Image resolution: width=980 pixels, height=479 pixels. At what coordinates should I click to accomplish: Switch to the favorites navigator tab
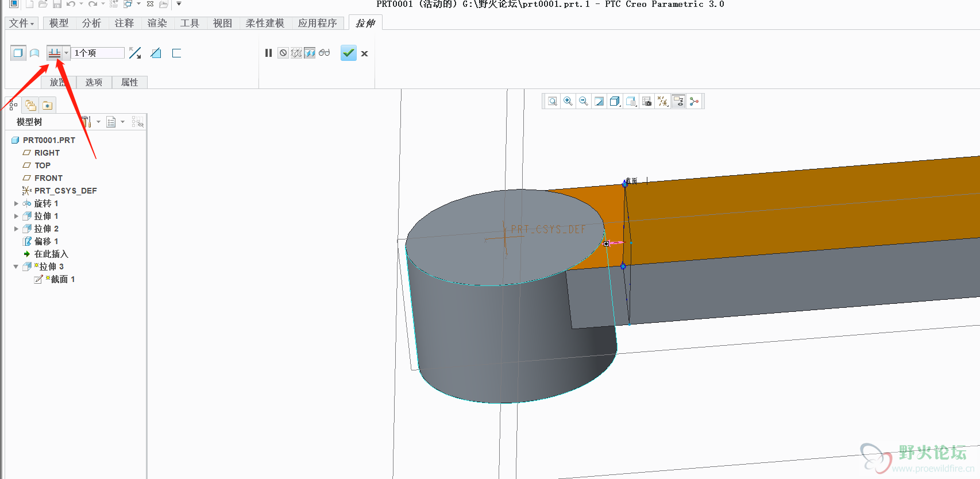click(47, 105)
